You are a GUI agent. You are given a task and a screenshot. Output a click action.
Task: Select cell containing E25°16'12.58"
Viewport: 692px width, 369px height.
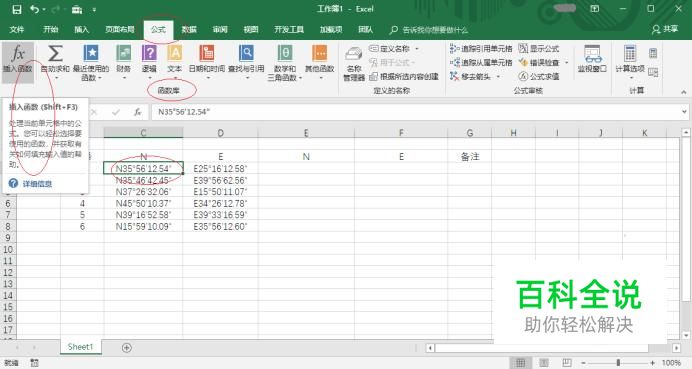pyautogui.click(x=220, y=168)
